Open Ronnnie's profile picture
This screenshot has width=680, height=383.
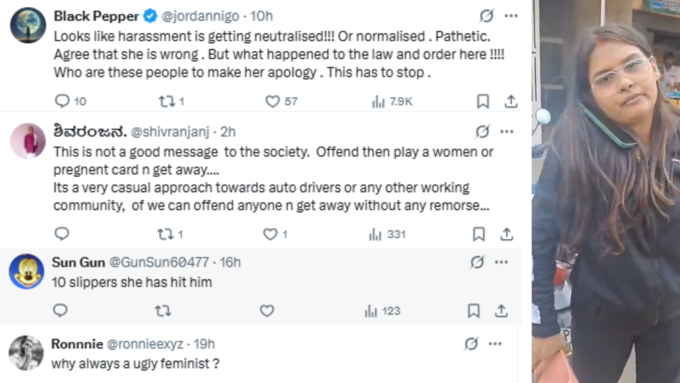26,353
